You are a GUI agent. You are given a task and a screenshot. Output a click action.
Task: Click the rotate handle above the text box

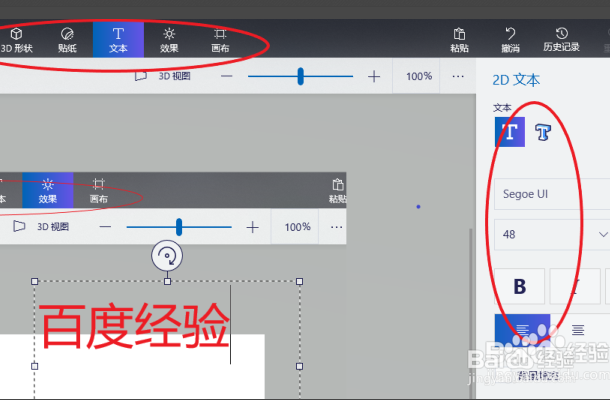167,256
